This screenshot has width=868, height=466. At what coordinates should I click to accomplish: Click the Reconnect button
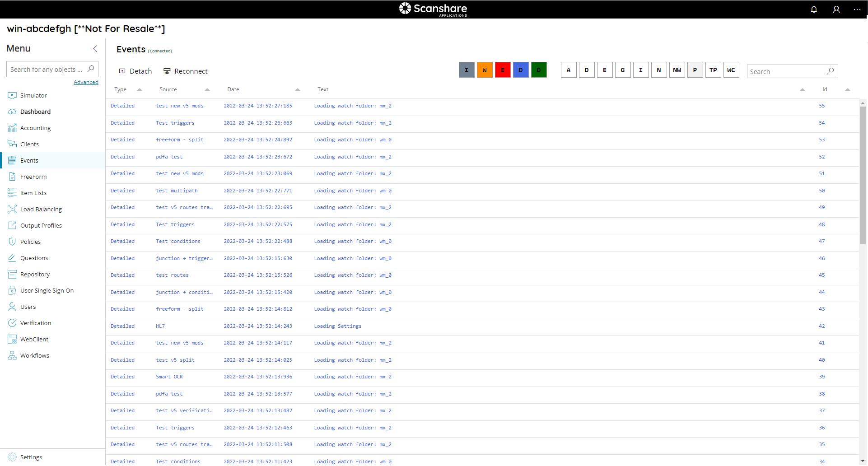point(186,71)
